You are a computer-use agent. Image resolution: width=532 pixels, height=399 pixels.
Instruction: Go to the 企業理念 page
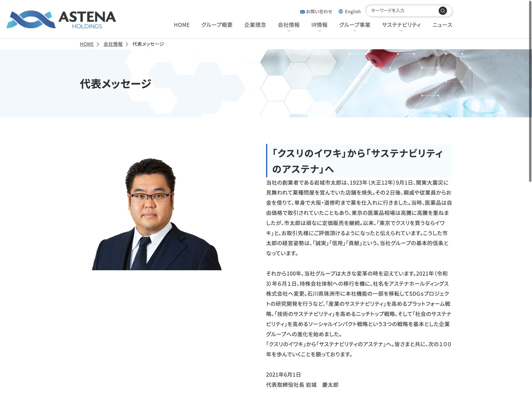coord(255,25)
